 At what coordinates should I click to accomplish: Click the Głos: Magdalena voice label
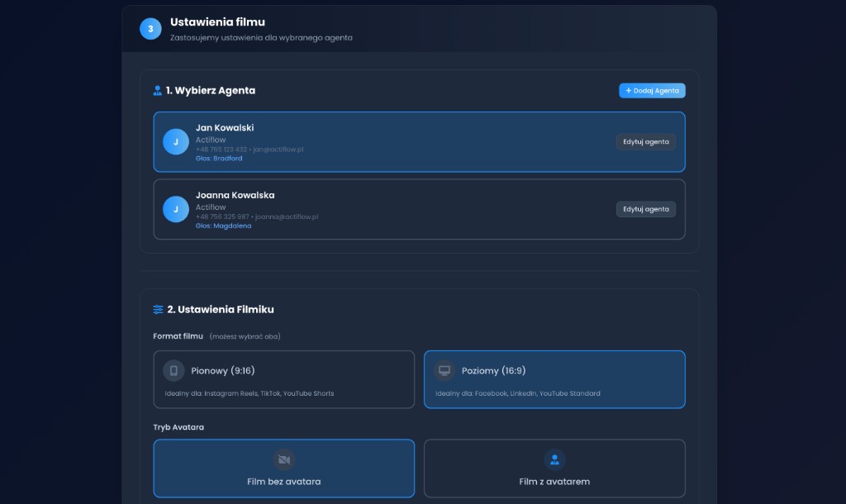tap(223, 226)
